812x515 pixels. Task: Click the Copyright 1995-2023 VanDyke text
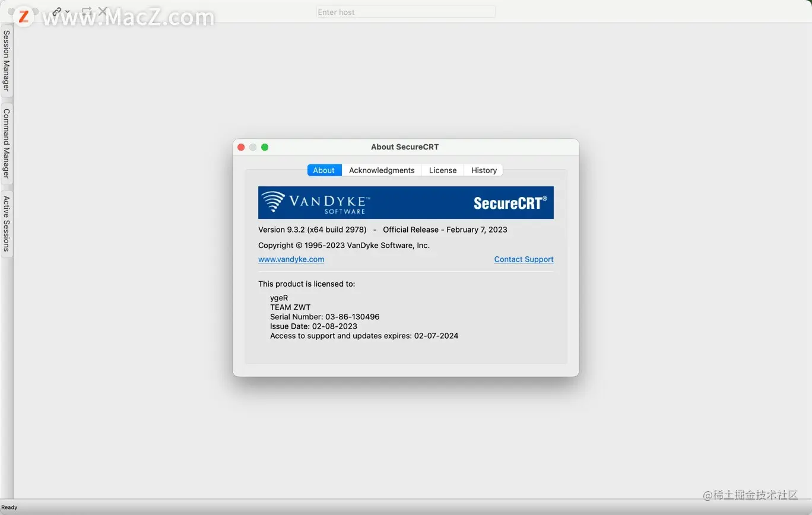[x=344, y=245]
